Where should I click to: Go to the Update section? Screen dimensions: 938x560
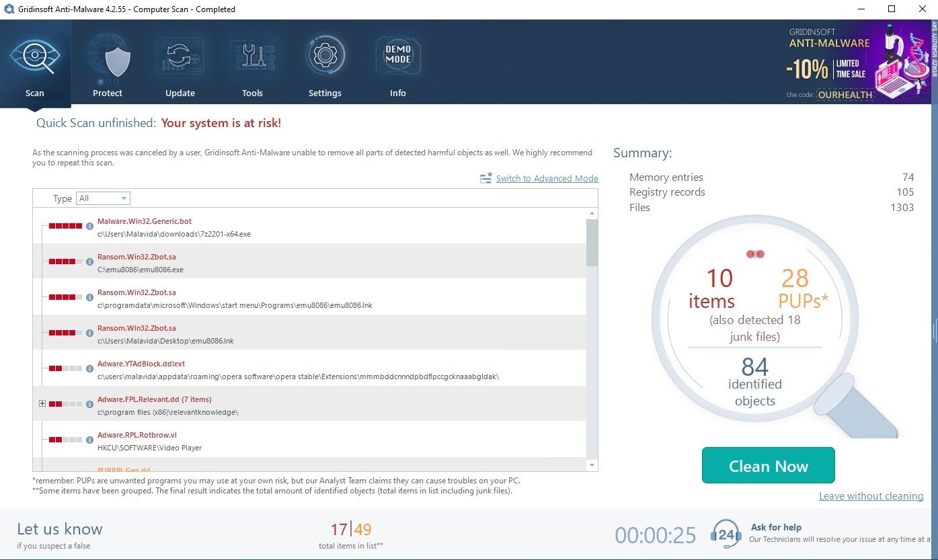pos(180,65)
